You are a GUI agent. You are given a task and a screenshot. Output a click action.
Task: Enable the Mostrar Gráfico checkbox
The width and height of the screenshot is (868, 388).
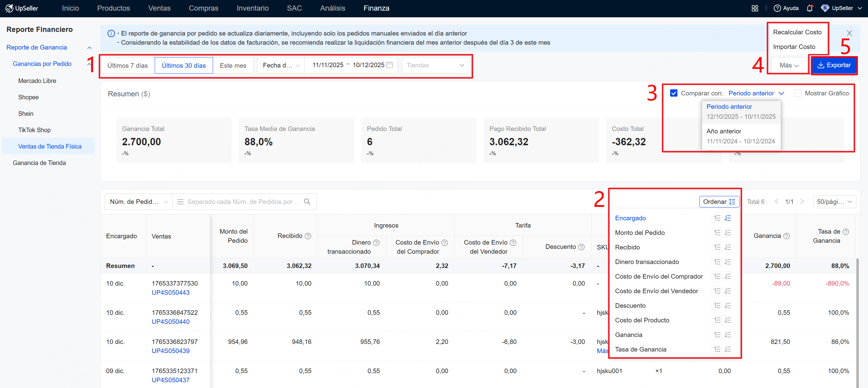coord(797,93)
